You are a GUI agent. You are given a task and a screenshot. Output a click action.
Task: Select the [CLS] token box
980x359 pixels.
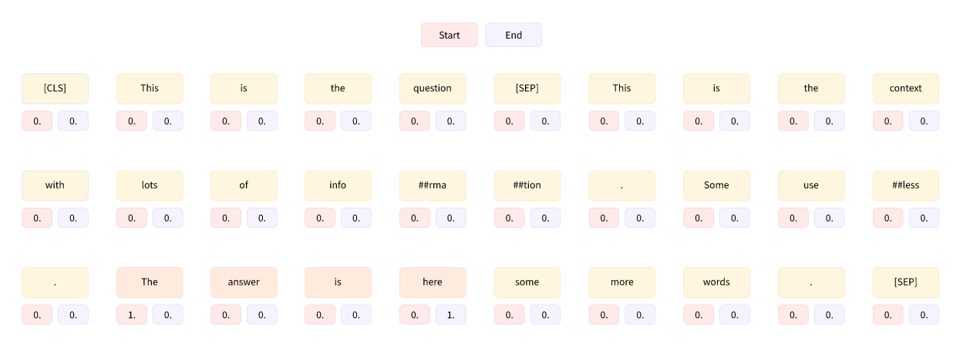pos(55,88)
